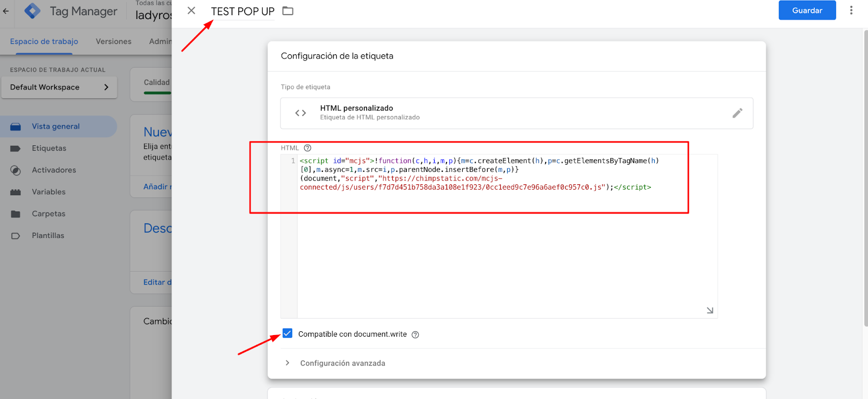Select the HTML personalizado tag type row
868x399 pixels.
(516, 113)
